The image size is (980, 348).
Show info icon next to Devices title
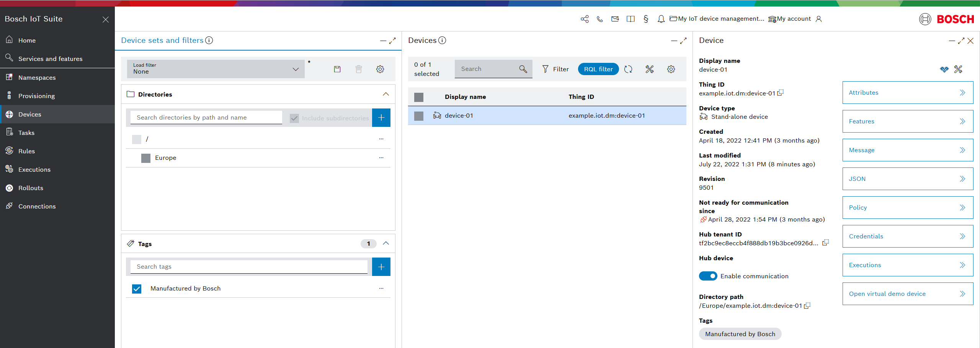(442, 40)
